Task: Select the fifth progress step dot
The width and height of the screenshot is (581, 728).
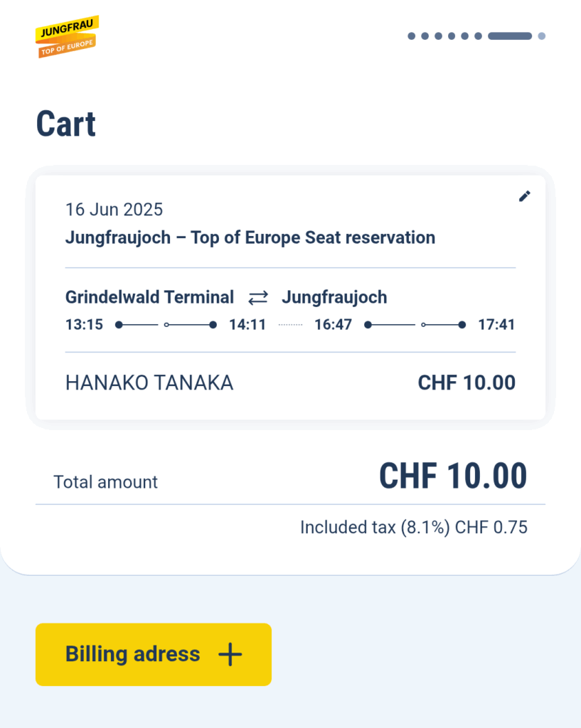Action: [x=465, y=36]
